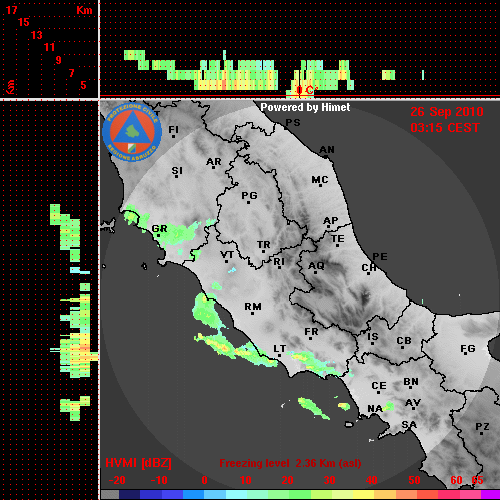This screenshot has height=500, width=500.
Task: Select the CH city label
Action: coord(369,267)
